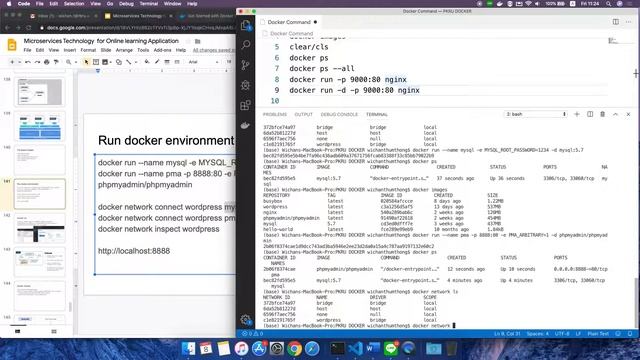Choose the Select cursor tool

86,62
